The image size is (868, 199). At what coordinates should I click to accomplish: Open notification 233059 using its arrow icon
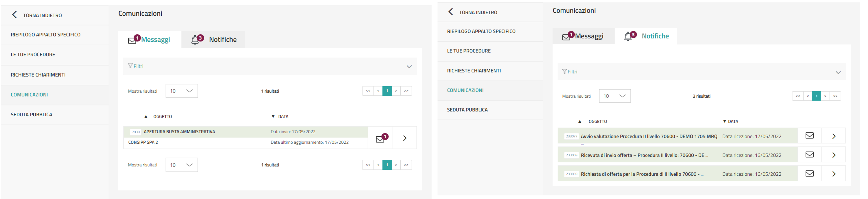[834, 174]
